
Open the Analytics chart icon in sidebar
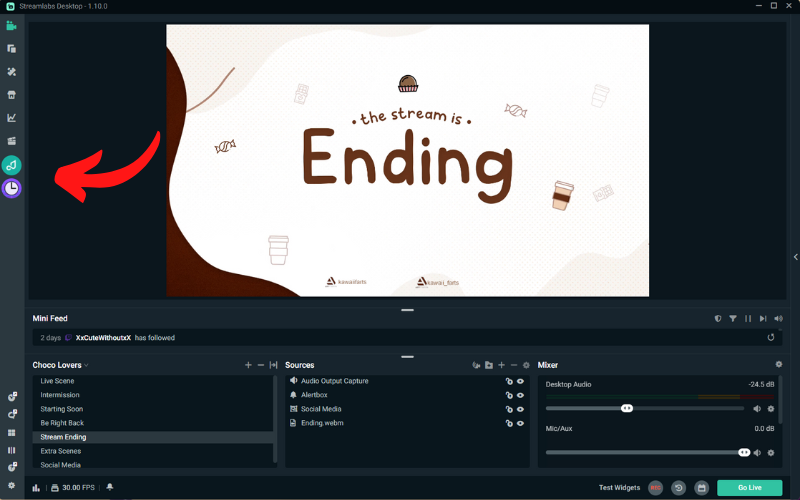pos(12,118)
